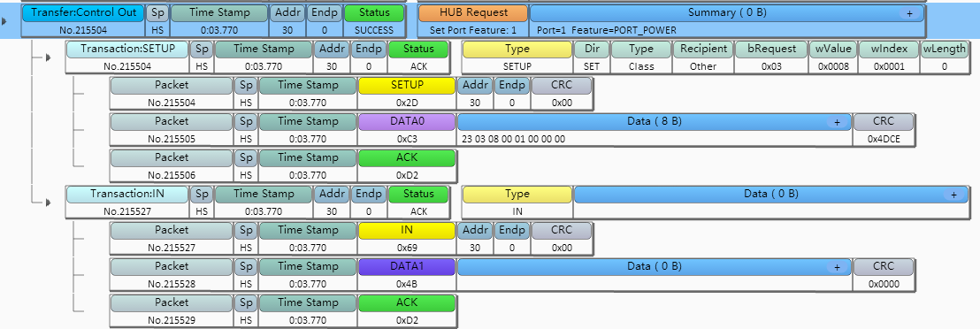
Task: Select the Type value Class
Action: 641,66
